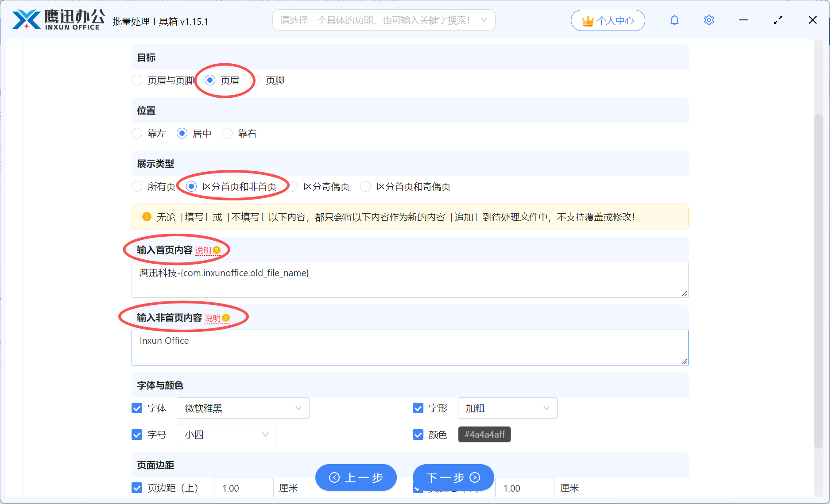Click the 说明 link for 非首页内容
Screen dimensions: 830x504
click(213, 318)
